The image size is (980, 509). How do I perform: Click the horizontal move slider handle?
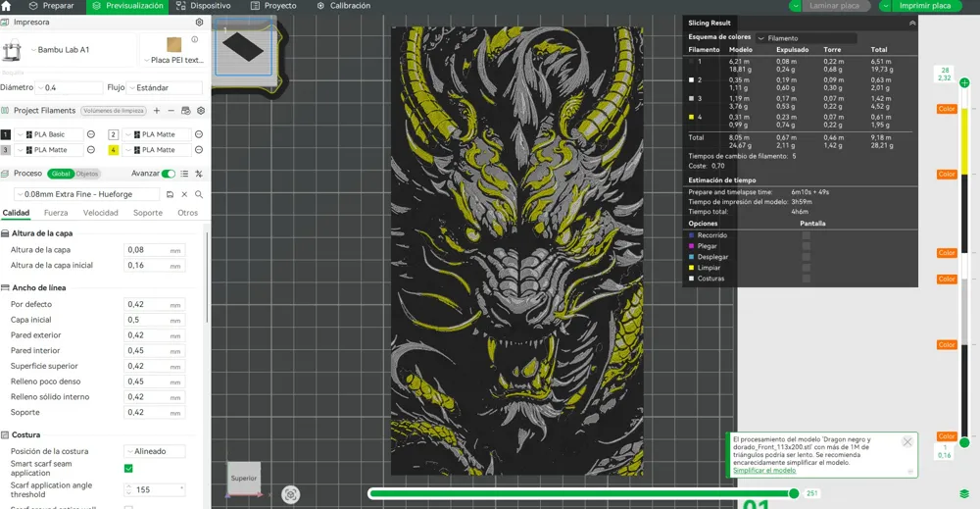794,493
